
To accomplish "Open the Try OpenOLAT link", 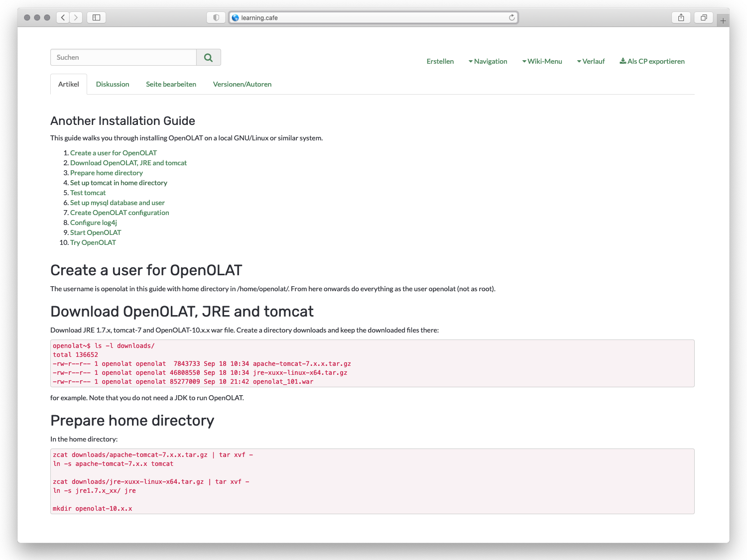I will (x=93, y=242).
